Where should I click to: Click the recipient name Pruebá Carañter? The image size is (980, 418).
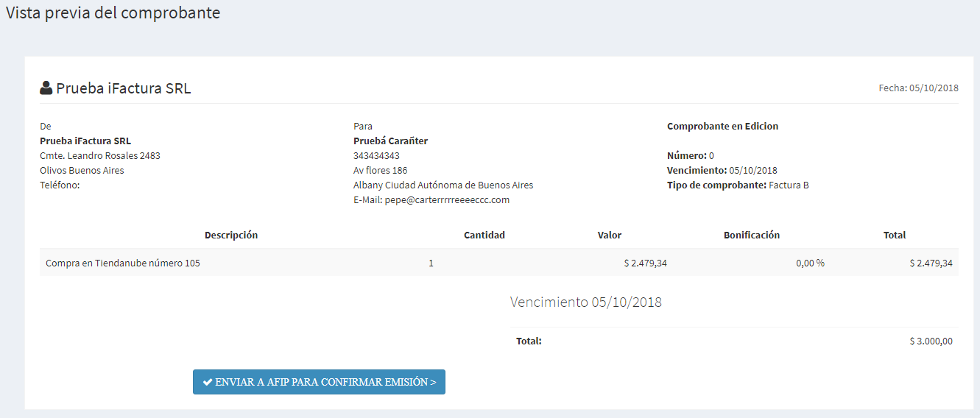pyautogui.click(x=390, y=141)
